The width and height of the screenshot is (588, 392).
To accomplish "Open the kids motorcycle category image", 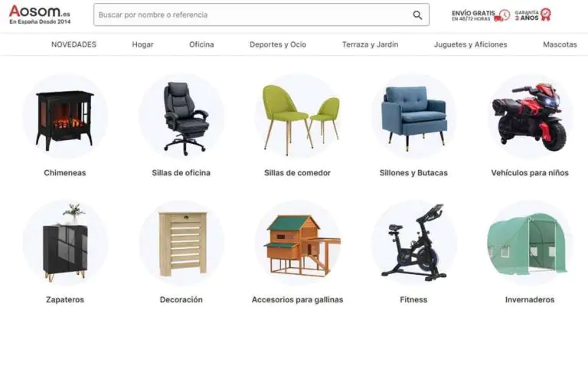I will [530, 116].
